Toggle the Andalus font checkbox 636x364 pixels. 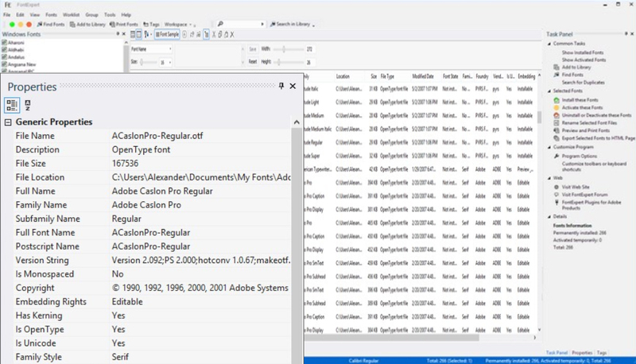(x=5, y=56)
